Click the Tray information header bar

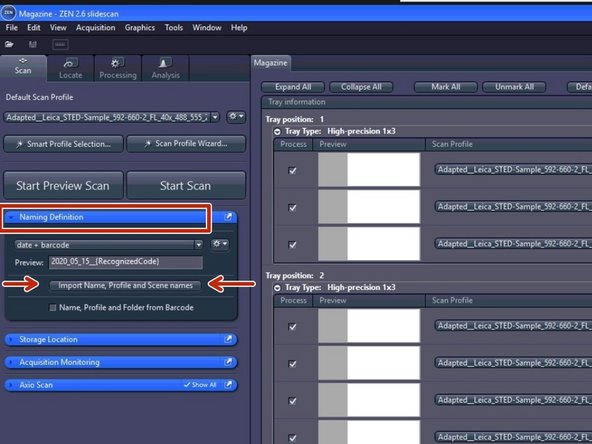coord(427,102)
